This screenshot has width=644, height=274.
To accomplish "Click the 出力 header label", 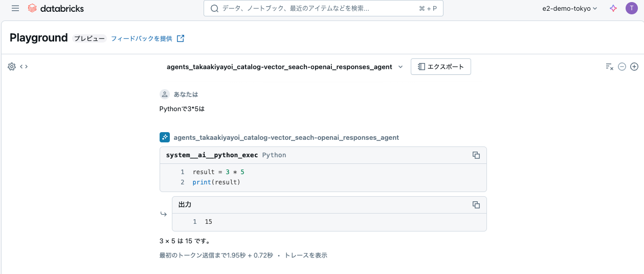I will [185, 204].
